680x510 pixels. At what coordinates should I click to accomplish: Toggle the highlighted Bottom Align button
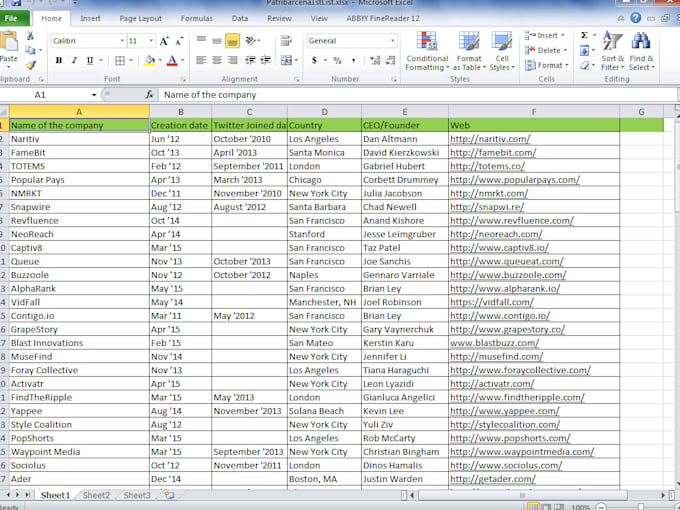tap(232, 41)
